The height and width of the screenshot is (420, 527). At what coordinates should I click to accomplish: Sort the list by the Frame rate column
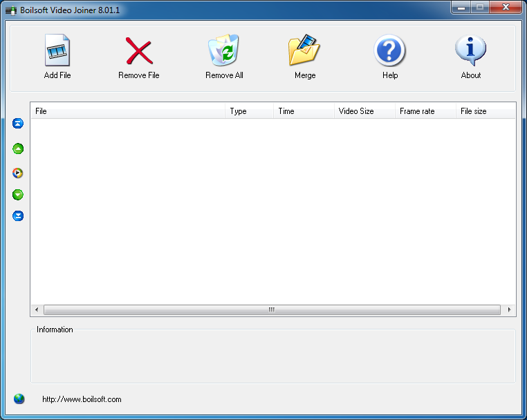click(425, 111)
